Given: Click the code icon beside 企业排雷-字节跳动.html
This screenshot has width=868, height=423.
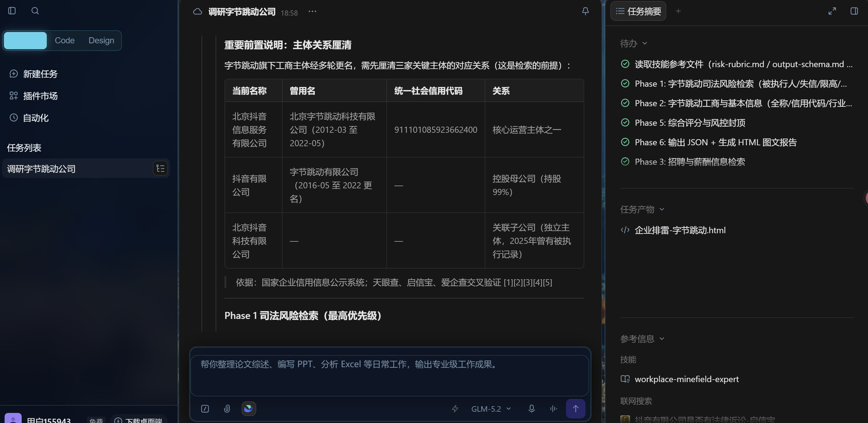Looking at the screenshot, I should point(625,230).
